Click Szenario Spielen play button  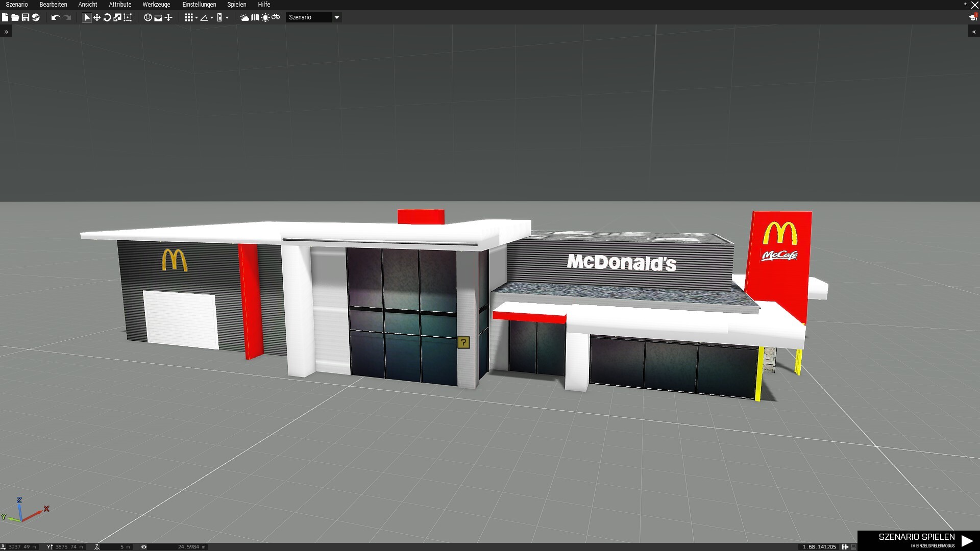(x=967, y=540)
